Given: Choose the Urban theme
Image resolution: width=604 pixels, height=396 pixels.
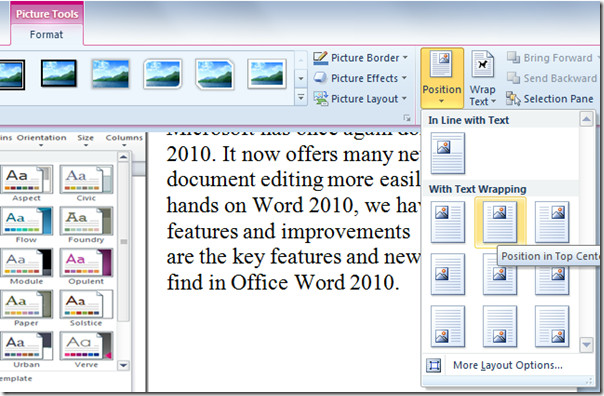Looking at the screenshot, I should click(26, 350).
